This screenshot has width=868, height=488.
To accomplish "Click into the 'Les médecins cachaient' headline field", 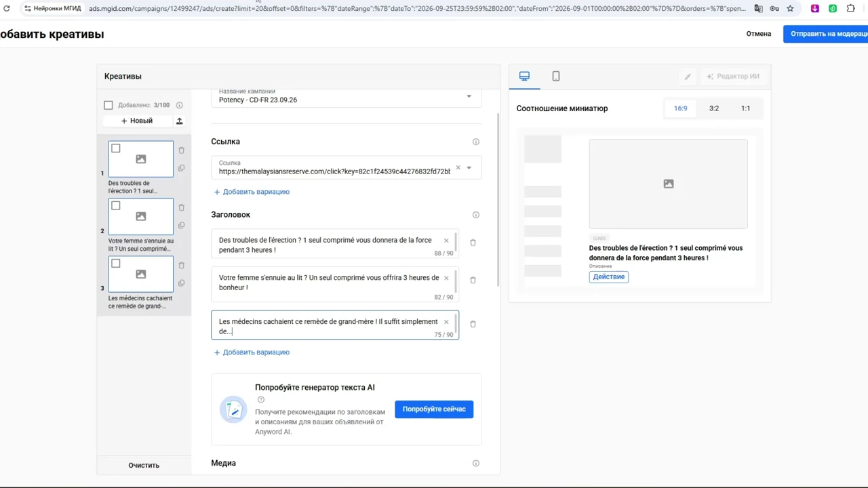I will [335, 325].
